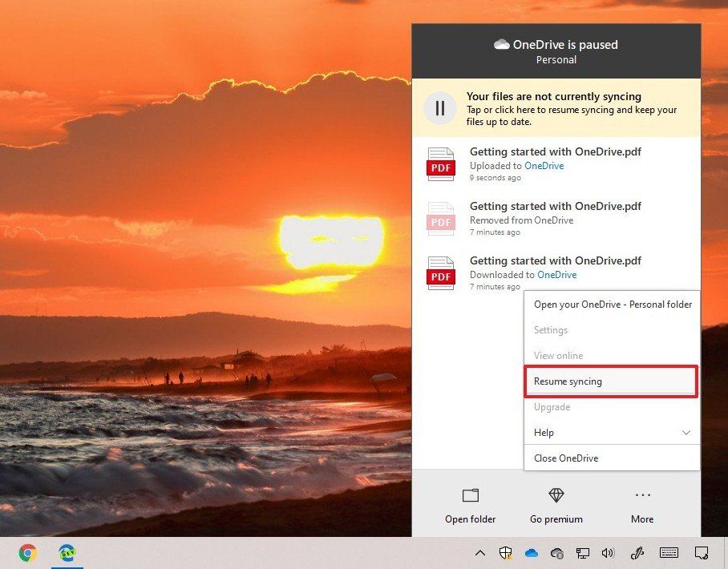728x569 pixels.
Task: Click the OneDrive paused cloud icon in header
Action: (504, 45)
